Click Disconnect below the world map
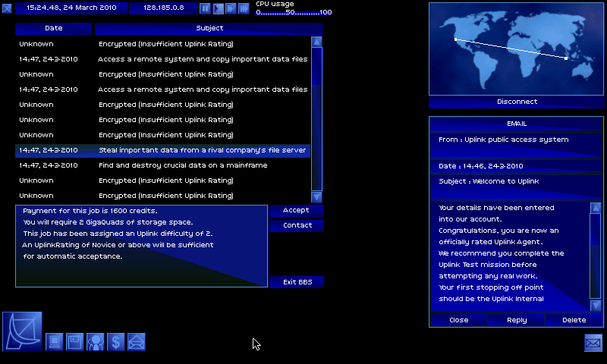Viewport: 607px width, 364px height. (517, 102)
